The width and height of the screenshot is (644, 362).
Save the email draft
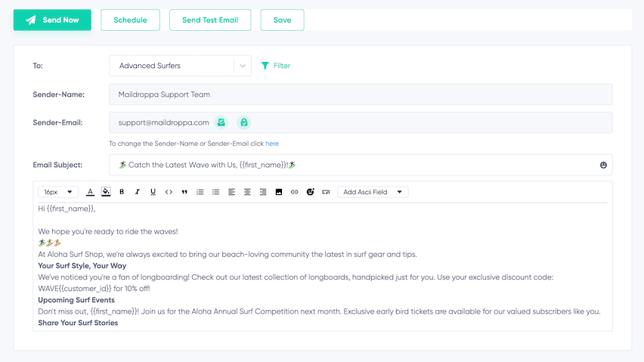(x=282, y=20)
